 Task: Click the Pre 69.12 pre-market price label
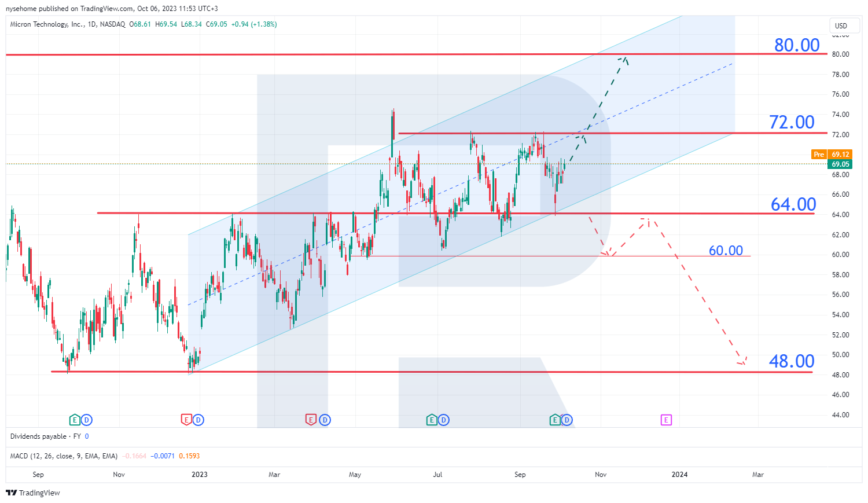pyautogui.click(x=832, y=155)
